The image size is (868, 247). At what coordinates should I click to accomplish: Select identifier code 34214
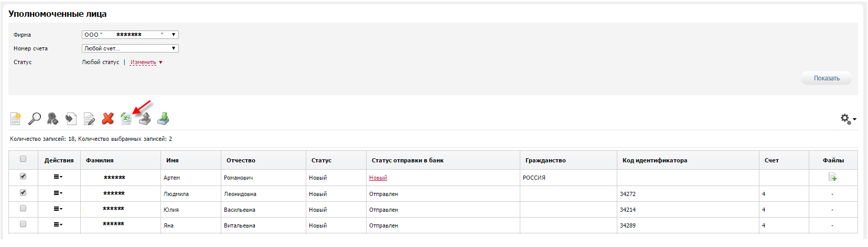pos(628,210)
